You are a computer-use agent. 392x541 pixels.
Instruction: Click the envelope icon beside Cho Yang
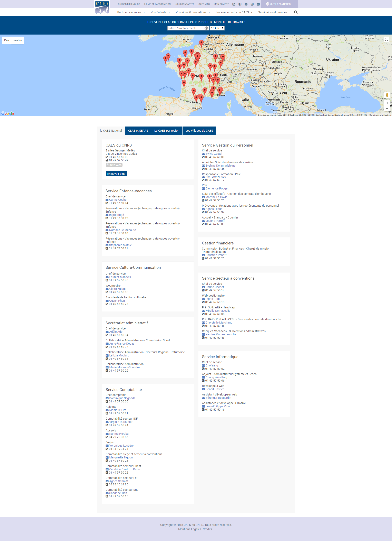(204, 365)
